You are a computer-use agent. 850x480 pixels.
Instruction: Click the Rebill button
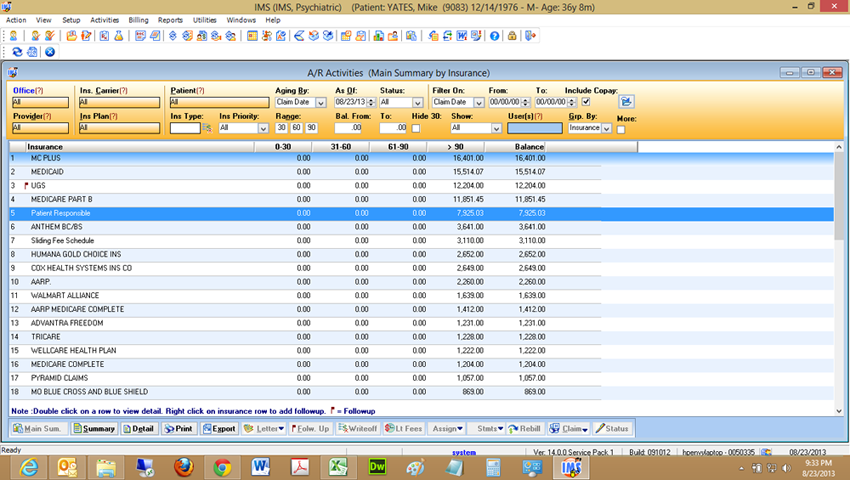coord(524,428)
